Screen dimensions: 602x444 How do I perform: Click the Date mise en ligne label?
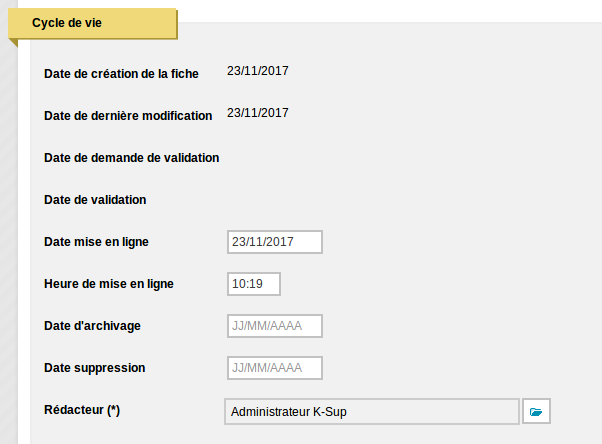pos(96,242)
